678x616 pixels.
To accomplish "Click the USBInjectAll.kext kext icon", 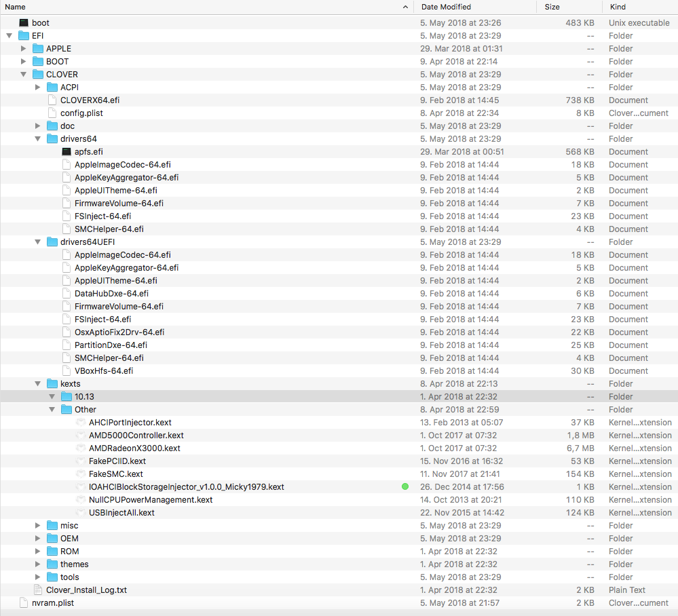I will point(81,513).
